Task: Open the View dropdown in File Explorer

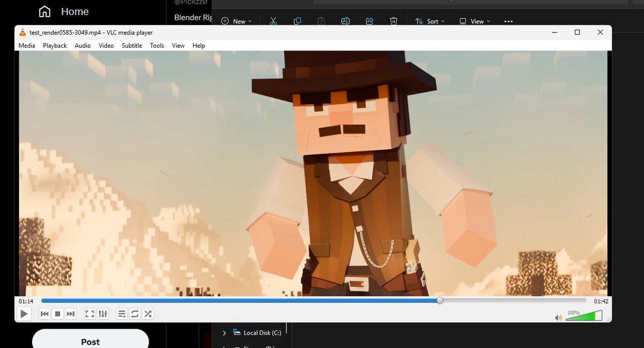Action: 475,21
